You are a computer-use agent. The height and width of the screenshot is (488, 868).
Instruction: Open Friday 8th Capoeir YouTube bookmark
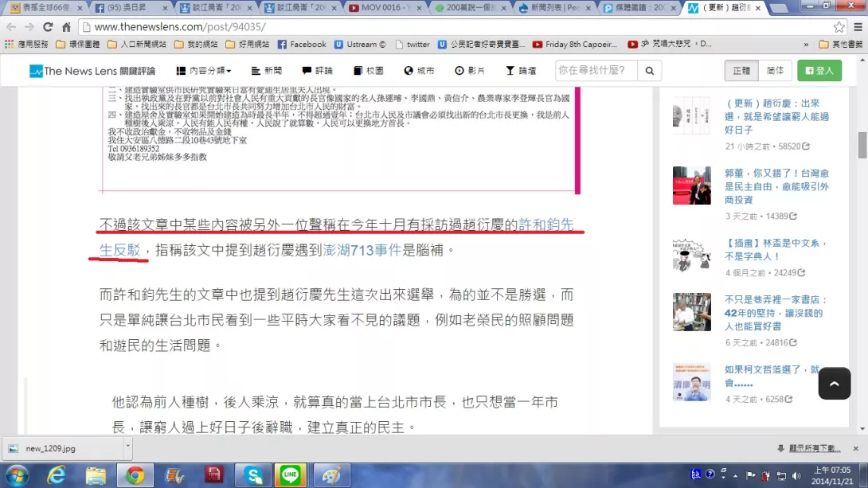[575, 45]
